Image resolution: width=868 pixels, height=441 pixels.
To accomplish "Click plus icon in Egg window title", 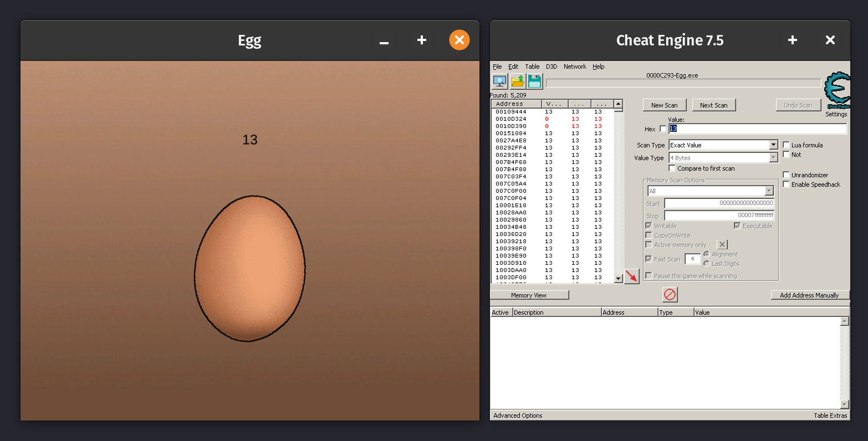I will point(422,40).
